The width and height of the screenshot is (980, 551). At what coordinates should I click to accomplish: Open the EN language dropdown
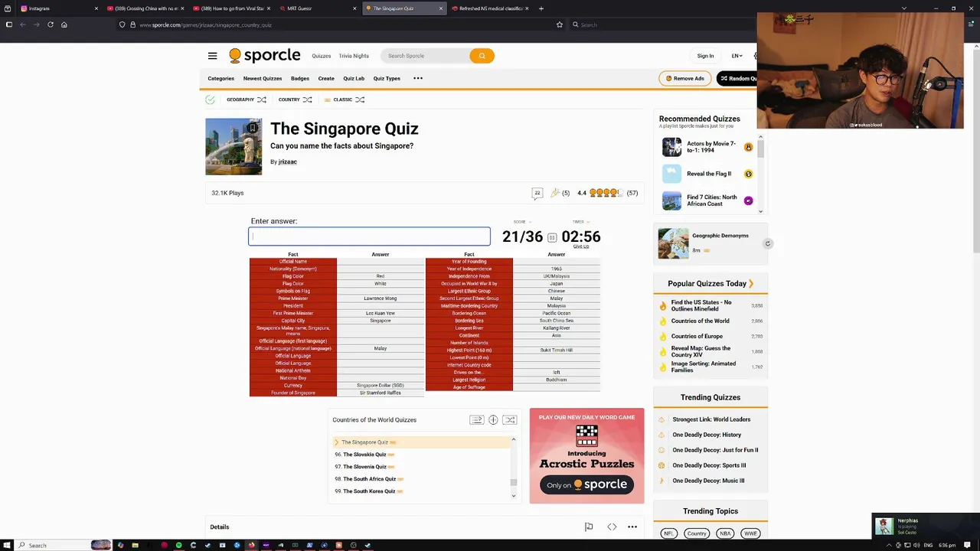tap(737, 56)
